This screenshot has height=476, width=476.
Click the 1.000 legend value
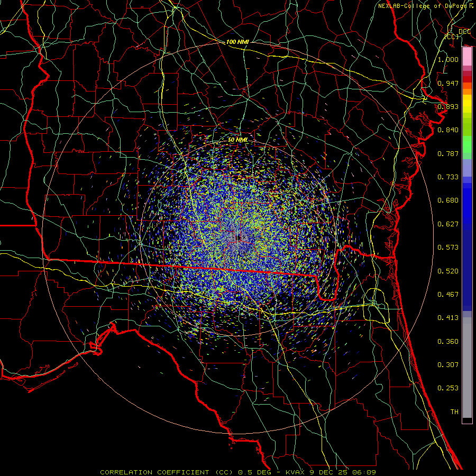(x=448, y=59)
